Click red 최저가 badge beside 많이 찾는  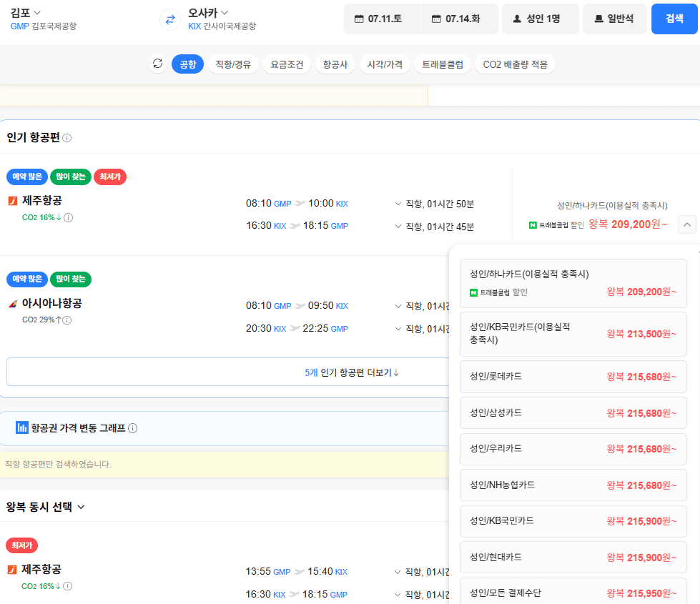tap(110, 177)
